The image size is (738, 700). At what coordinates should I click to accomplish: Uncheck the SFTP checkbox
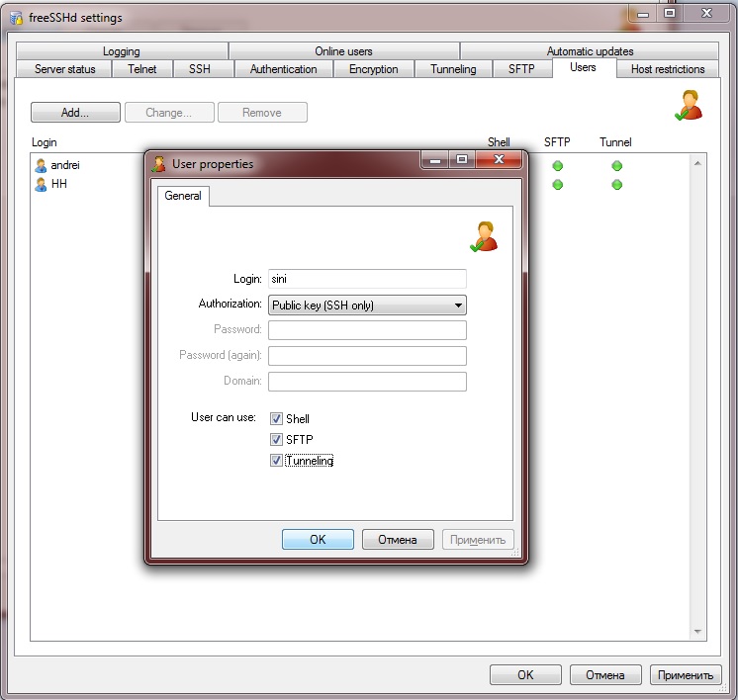(276, 439)
